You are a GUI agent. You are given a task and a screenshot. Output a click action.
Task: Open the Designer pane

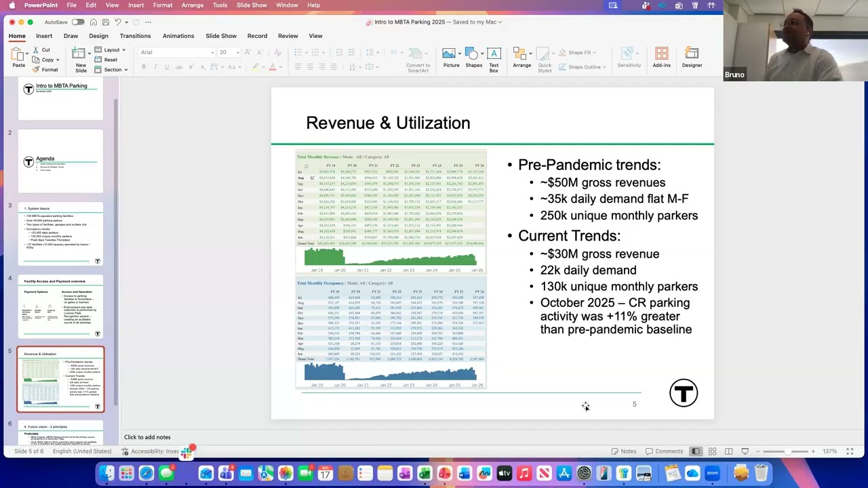point(692,58)
